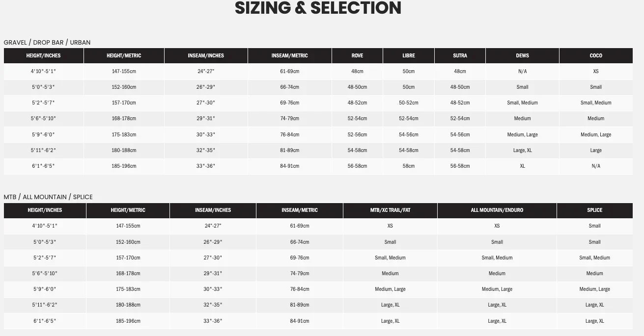The height and width of the screenshot is (336, 644).
Task: Select the DEWS column header
Action: click(522, 56)
